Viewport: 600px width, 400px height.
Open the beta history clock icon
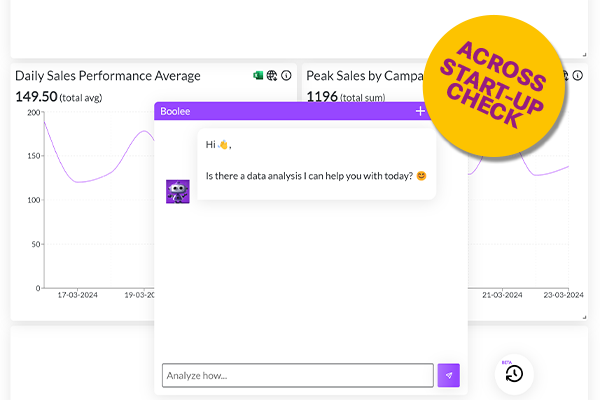click(x=514, y=374)
